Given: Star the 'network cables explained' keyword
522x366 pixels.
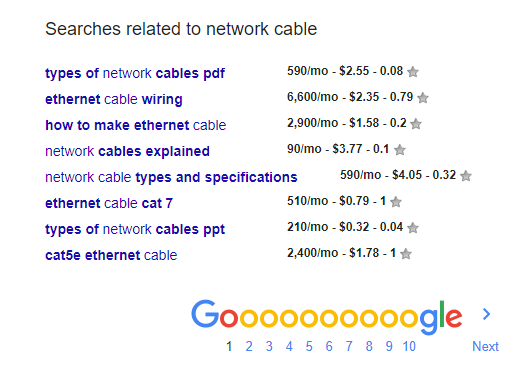Looking at the screenshot, I should [x=400, y=150].
